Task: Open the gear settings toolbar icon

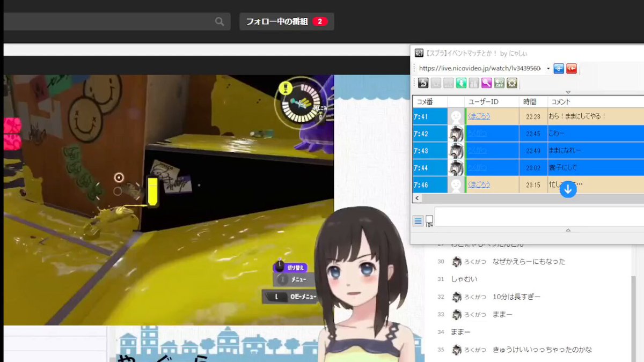Action: [x=512, y=83]
